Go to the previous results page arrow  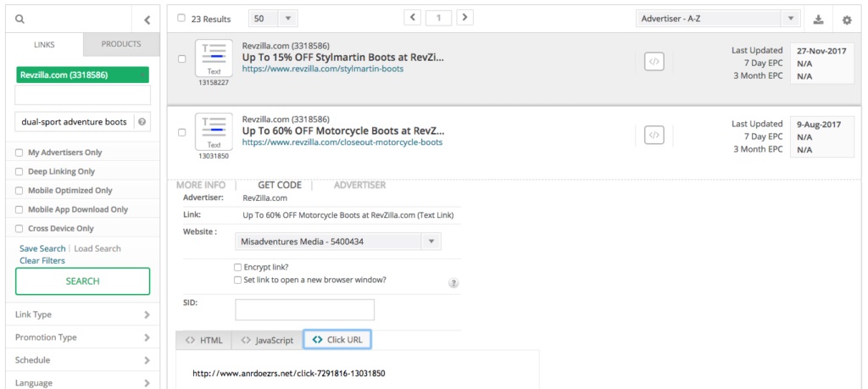(413, 18)
